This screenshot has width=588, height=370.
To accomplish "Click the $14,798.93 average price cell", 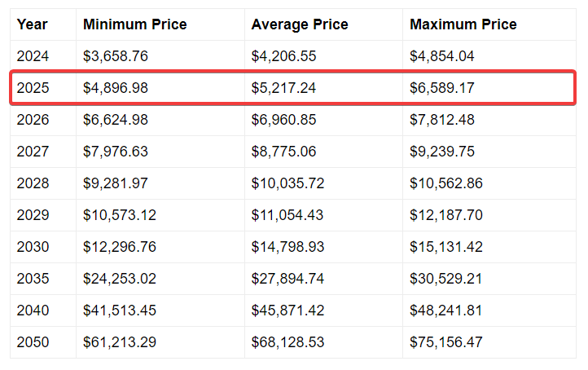I will click(x=287, y=247).
